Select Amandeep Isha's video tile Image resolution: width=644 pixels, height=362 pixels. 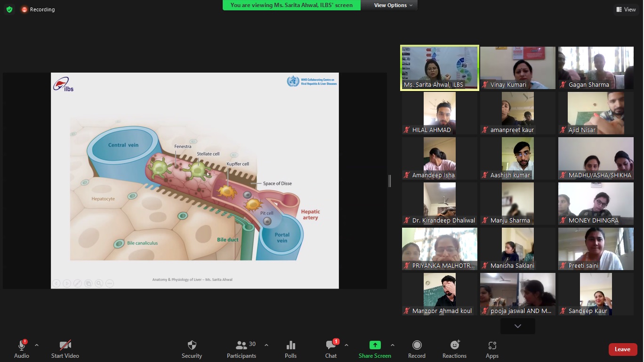pos(440,158)
